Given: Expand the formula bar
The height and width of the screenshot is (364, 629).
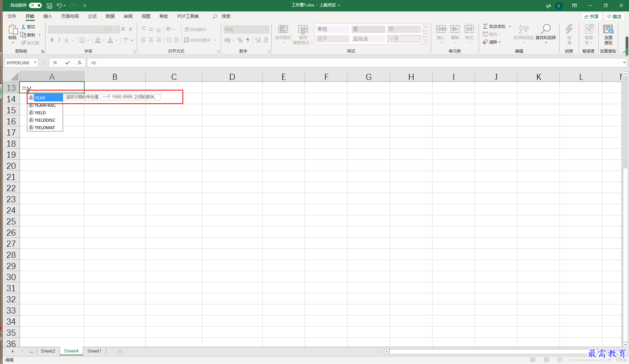Looking at the screenshot, I should click(624, 63).
